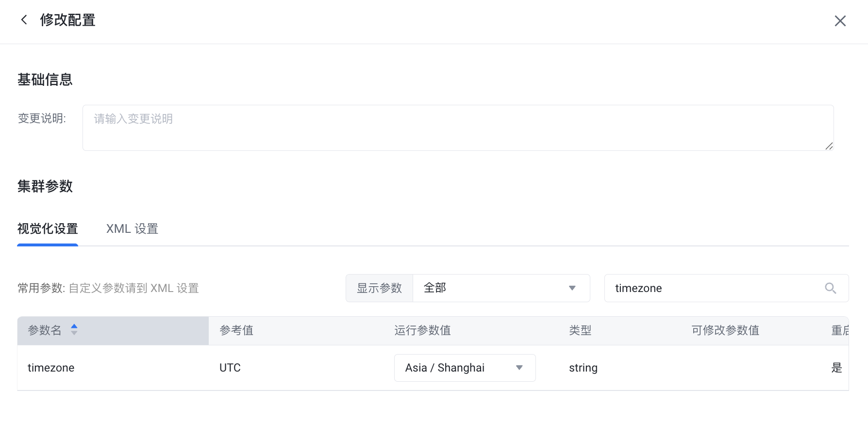Click the 变更说明 description text area
Image resolution: width=868 pixels, height=422 pixels.
pyautogui.click(x=458, y=128)
